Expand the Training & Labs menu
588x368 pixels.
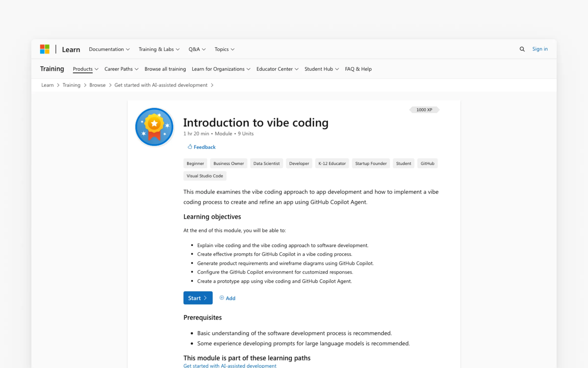point(159,49)
